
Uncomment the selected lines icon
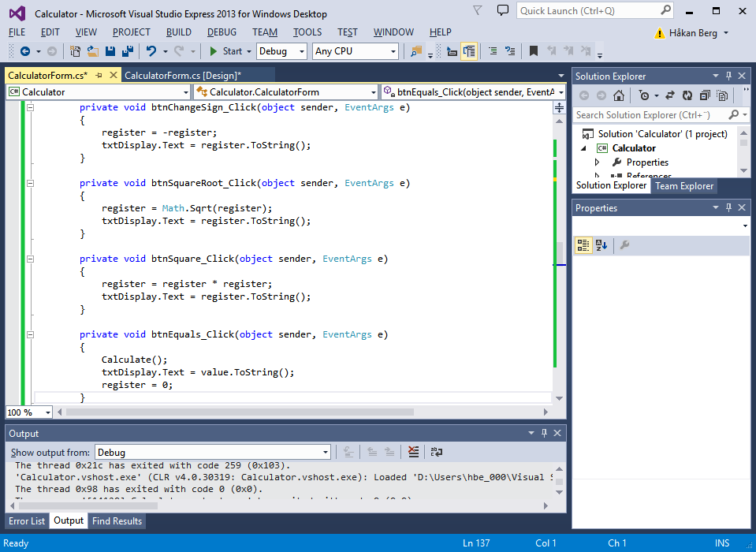(510, 50)
